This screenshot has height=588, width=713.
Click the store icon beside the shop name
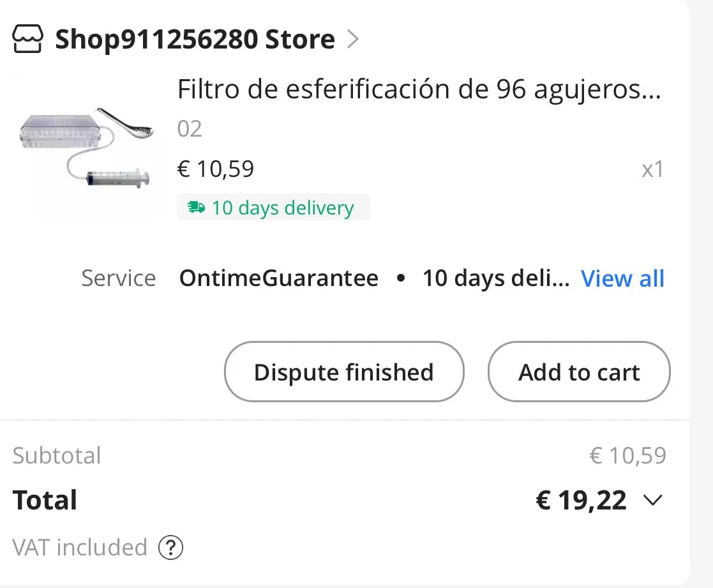click(28, 40)
